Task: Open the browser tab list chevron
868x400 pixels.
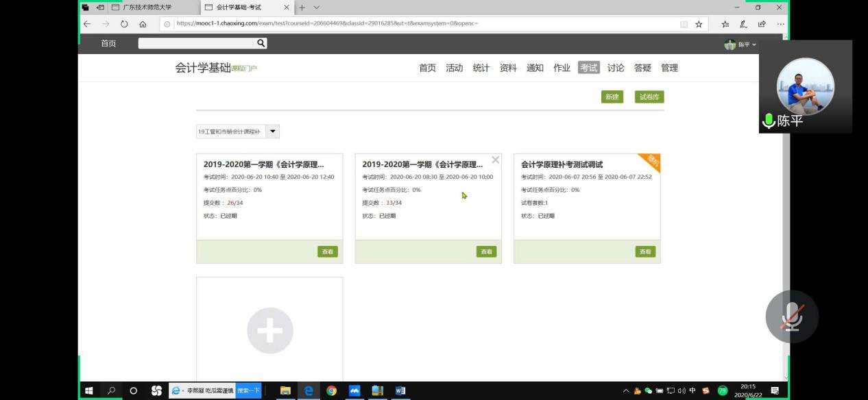Action: 317,8
